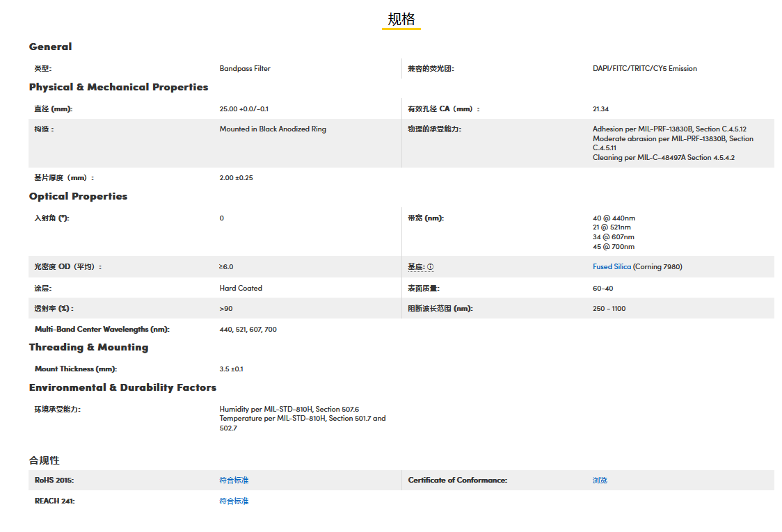Click the 光密度 OD (平均) label
Screen dimensions: 782x532
coord(67,267)
